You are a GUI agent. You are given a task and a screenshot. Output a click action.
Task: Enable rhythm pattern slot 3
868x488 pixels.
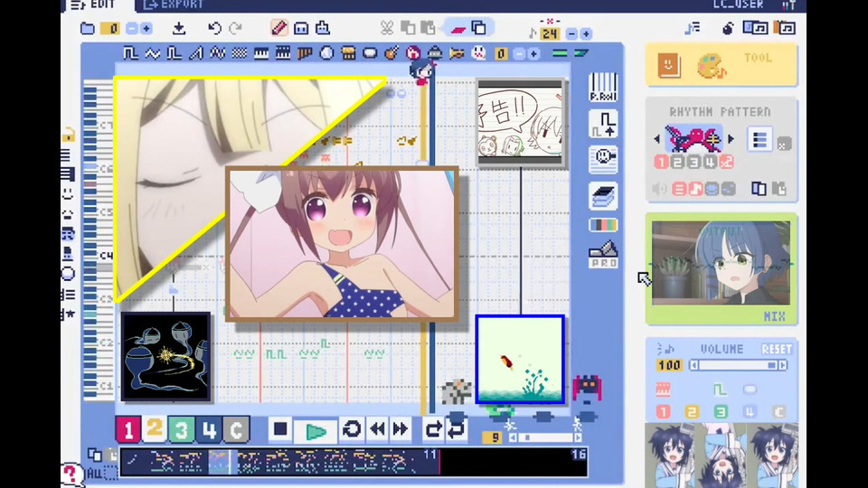pyautogui.click(x=693, y=162)
